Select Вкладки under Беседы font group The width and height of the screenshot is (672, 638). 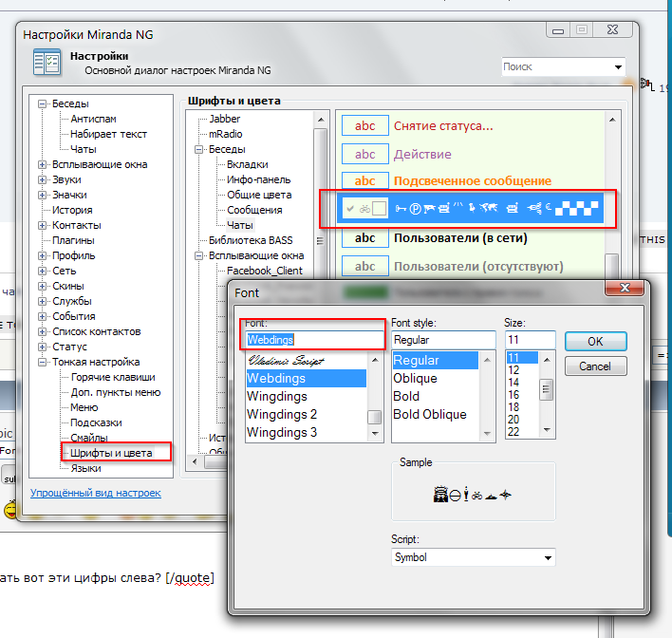[x=248, y=164]
